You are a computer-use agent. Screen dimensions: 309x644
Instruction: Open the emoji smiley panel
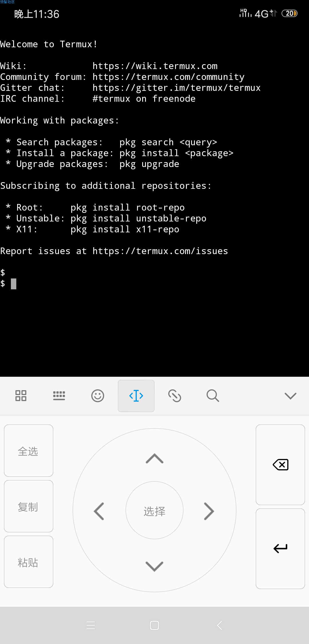click(x=98, y=396)
